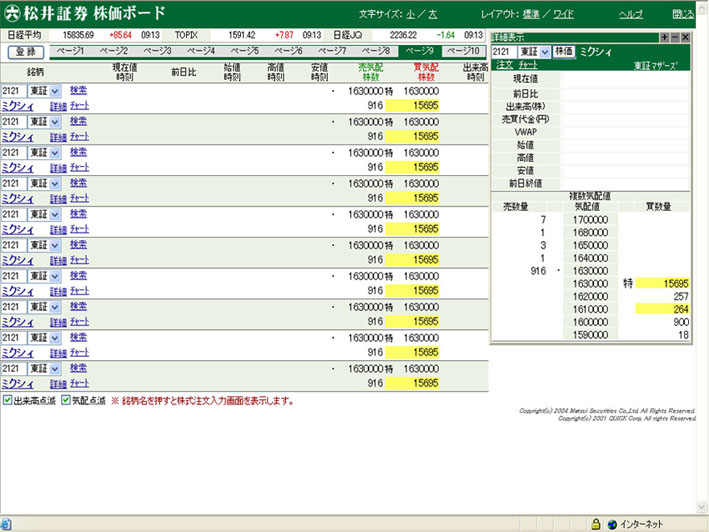Screen dimensions: 709x532
Task: Switch to ページ3 tab
Action: point(157,51)
